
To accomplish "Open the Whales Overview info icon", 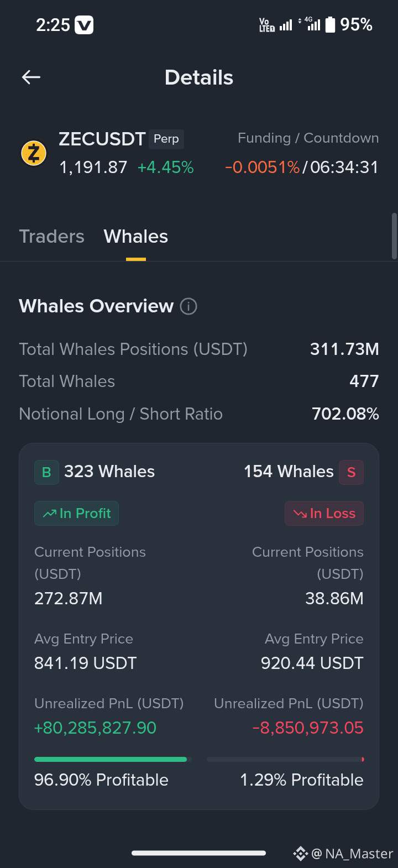I will tap(188, 306).
